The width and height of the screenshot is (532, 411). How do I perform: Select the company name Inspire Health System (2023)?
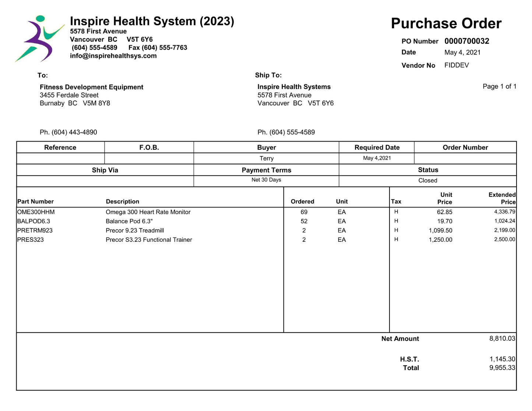[152, 21]
